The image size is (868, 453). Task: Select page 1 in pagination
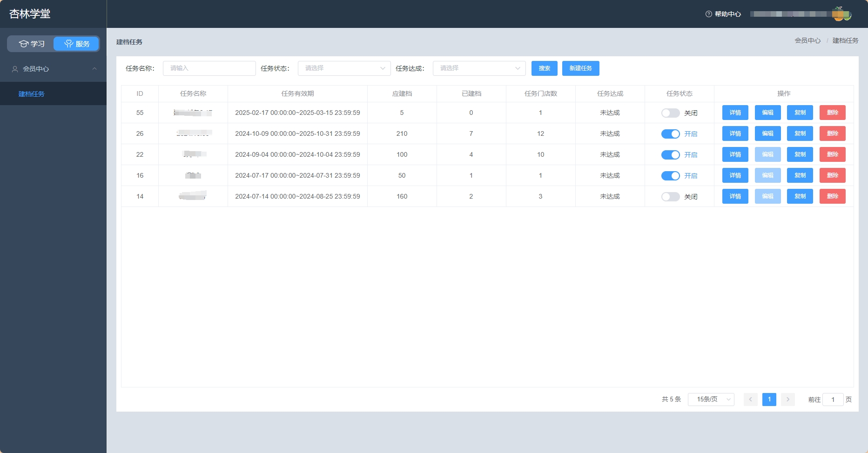(769, 400)
